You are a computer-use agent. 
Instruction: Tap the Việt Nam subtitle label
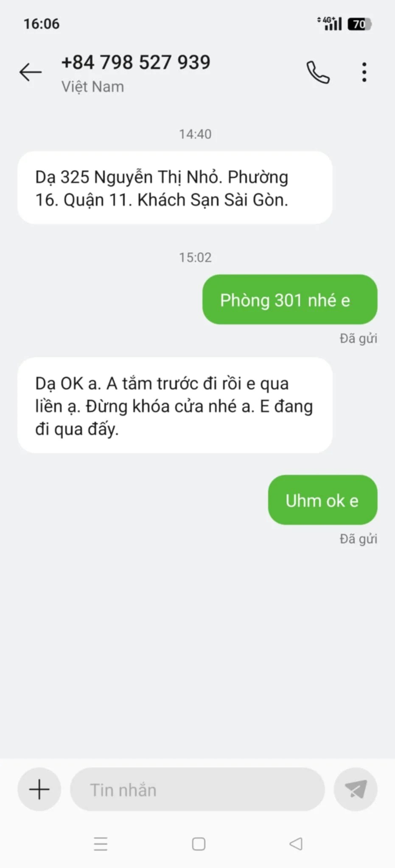[93, 86]
